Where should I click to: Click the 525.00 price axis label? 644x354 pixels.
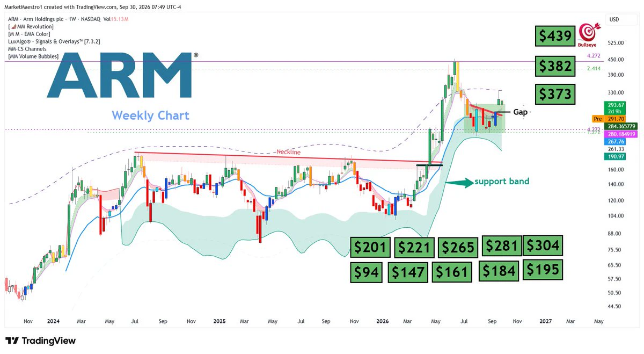[x=616, y=43]
